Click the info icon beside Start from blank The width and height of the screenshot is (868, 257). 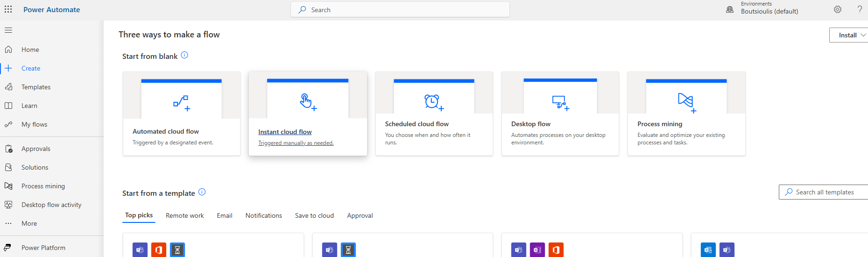tap(184, 55)
